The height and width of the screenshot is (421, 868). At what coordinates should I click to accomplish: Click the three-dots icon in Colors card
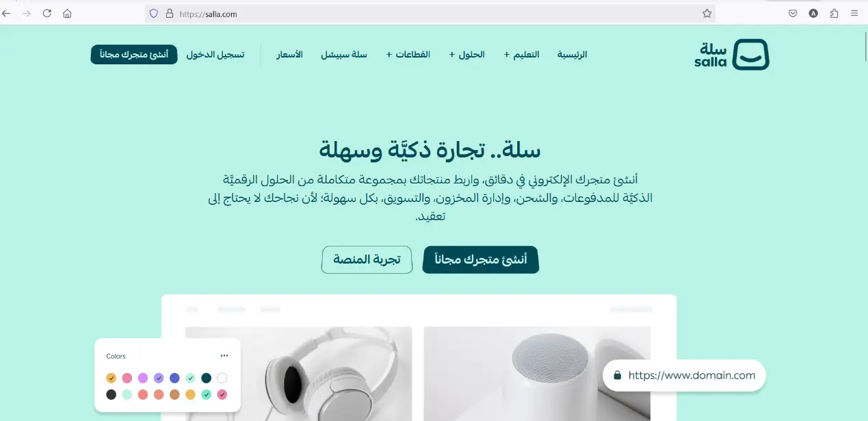(224, 356)
